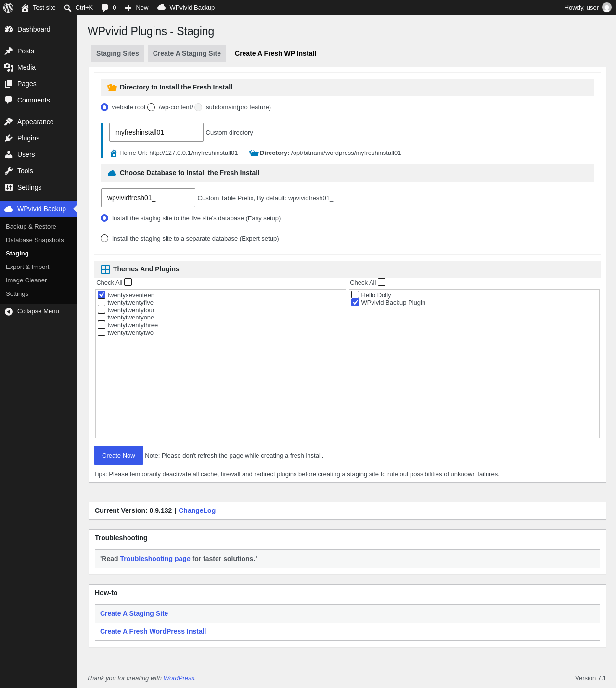The image size is (616, 688).
Task: Check the twentytwentyfour theme
Action: pos(102,309)
